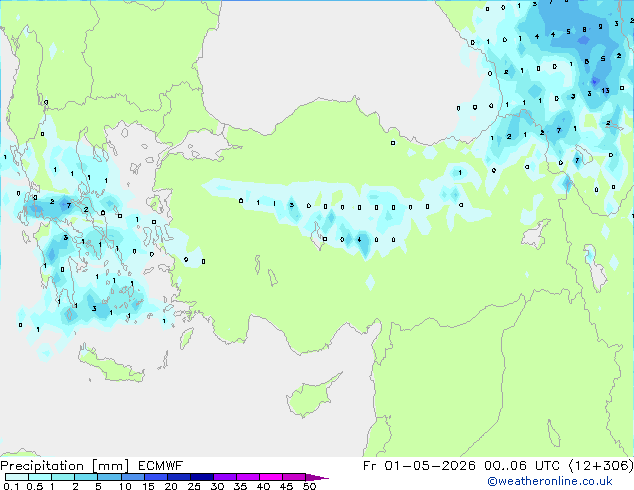Click the 40–45 mm magenta legend swatch
The image size is (634, 490).
[x=271, y=477]
